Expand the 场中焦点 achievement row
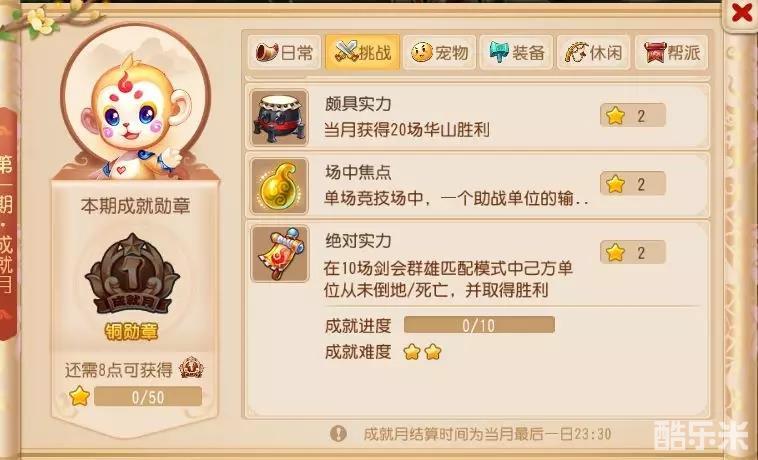 [x=478, y=185]
